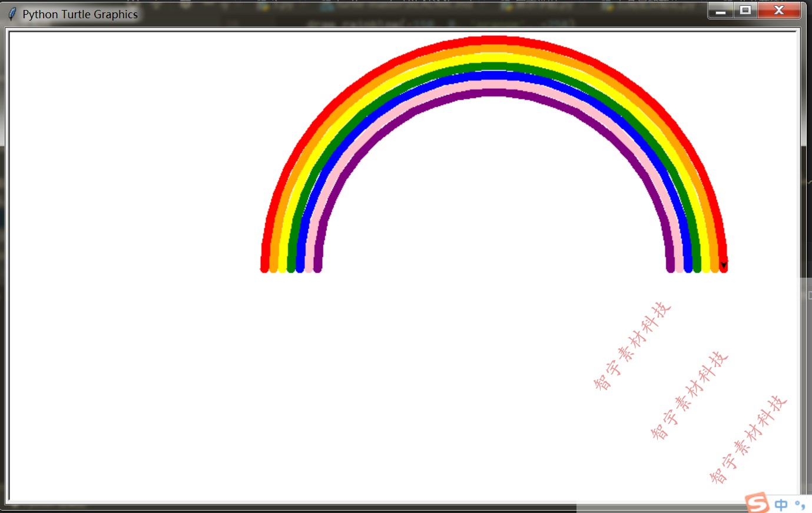The height and width of the screenshot is (513, 812).
Task: Click the Python Turtle Graphics feather icon
Action: [x=12, y=14]
